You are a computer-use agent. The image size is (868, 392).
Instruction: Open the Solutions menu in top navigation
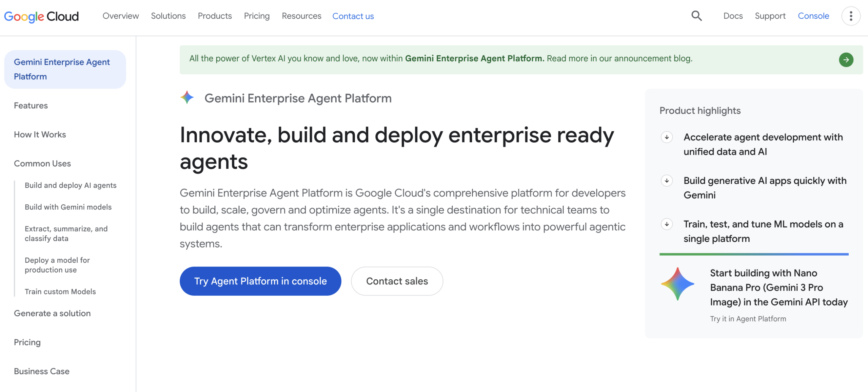coord(168,16)
